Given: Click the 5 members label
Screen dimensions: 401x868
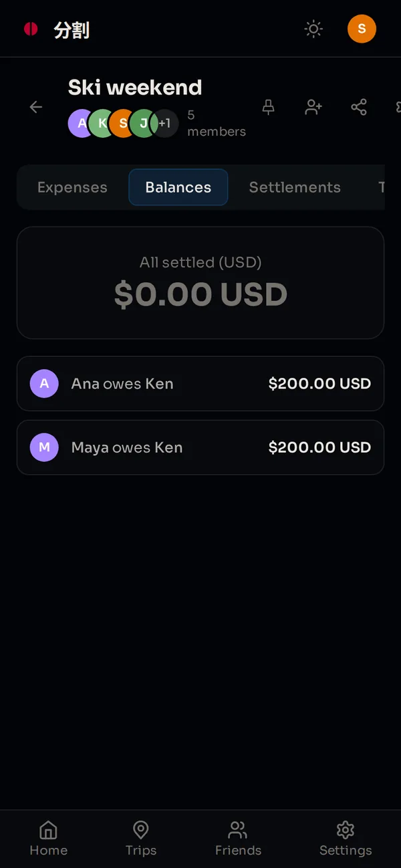Looking at the screenshot, I should pos(217,124).
